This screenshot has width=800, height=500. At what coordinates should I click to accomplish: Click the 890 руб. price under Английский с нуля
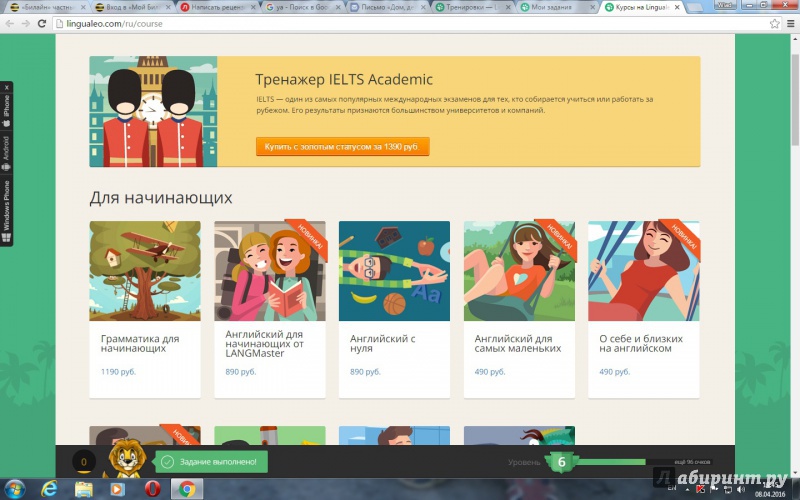365,372
